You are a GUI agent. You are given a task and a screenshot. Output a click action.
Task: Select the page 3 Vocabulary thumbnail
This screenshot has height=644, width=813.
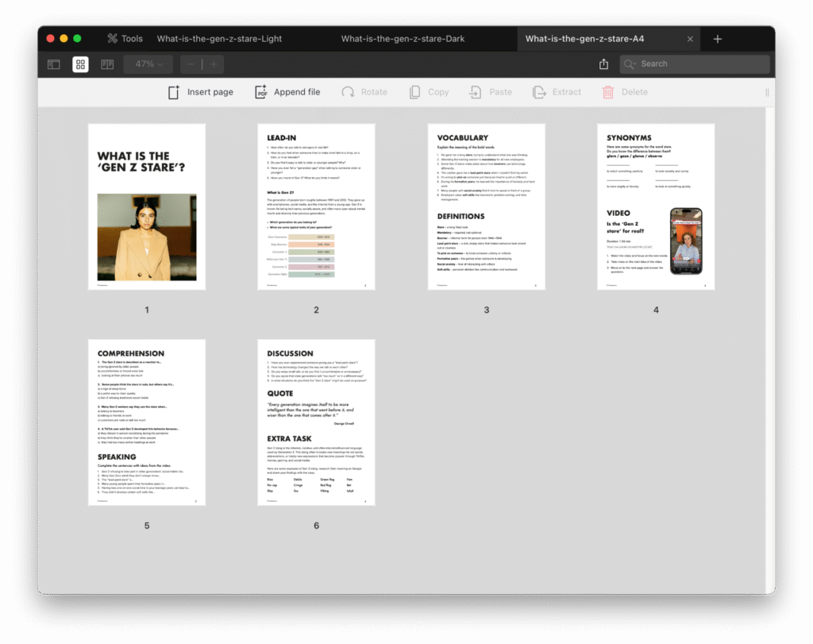486,206
